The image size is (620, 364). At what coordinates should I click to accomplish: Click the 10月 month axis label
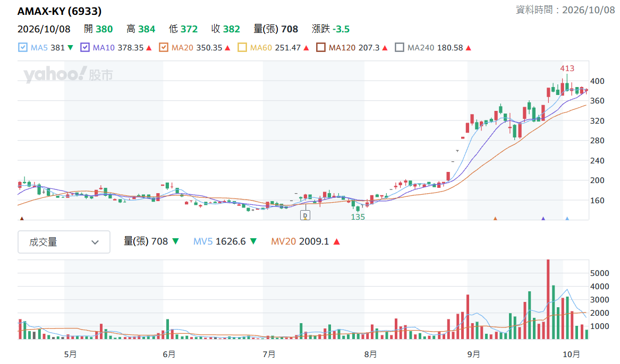pos(571,354)
